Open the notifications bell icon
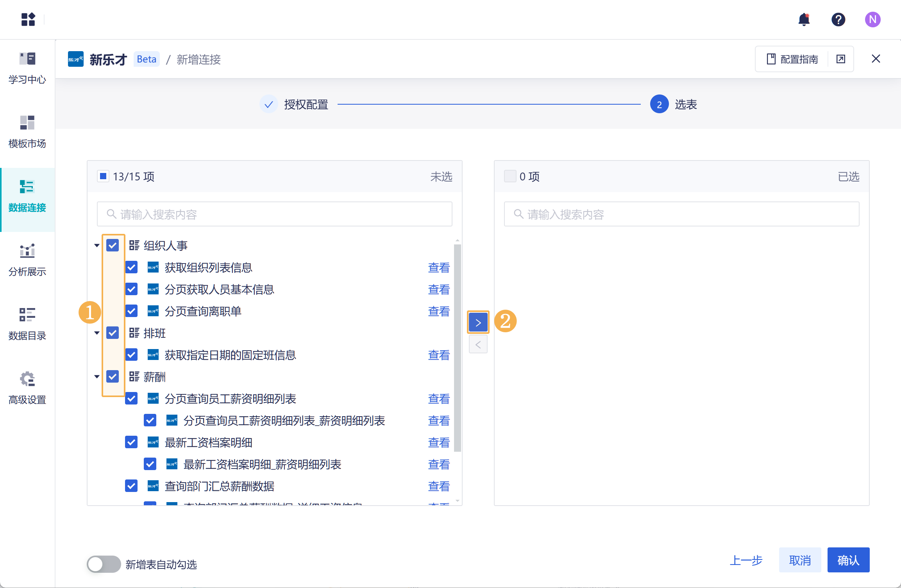 pos(804,20)
